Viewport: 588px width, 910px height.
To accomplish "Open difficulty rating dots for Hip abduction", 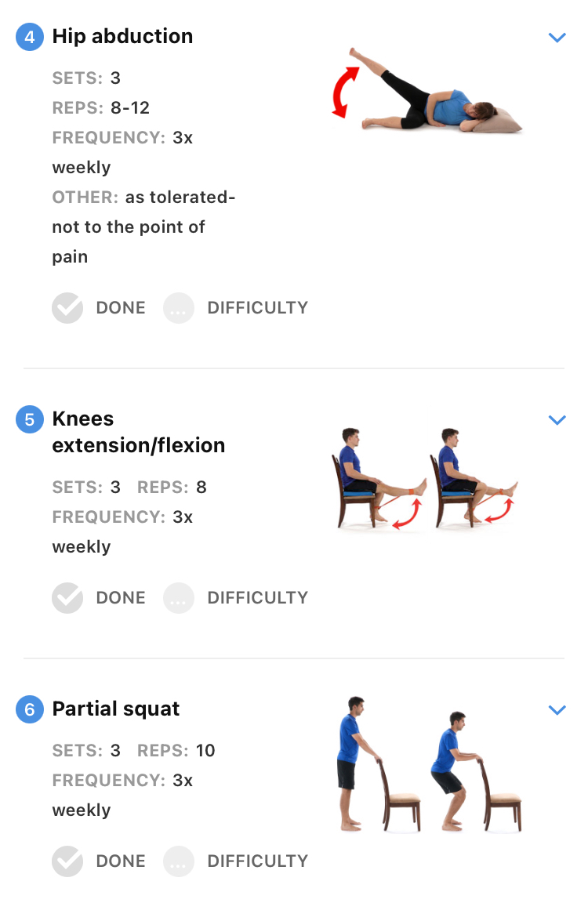I will [x=178, y=307].
